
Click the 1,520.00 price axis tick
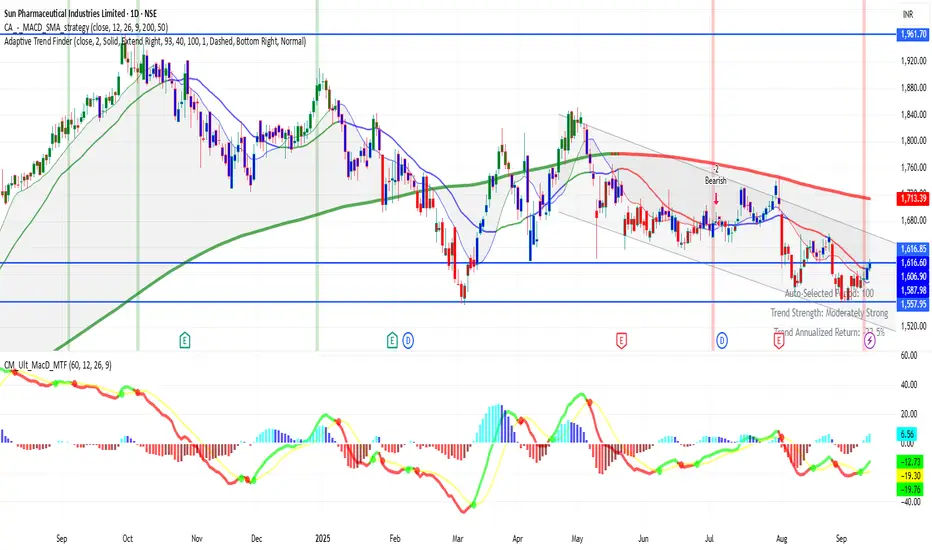click(914, 326)
